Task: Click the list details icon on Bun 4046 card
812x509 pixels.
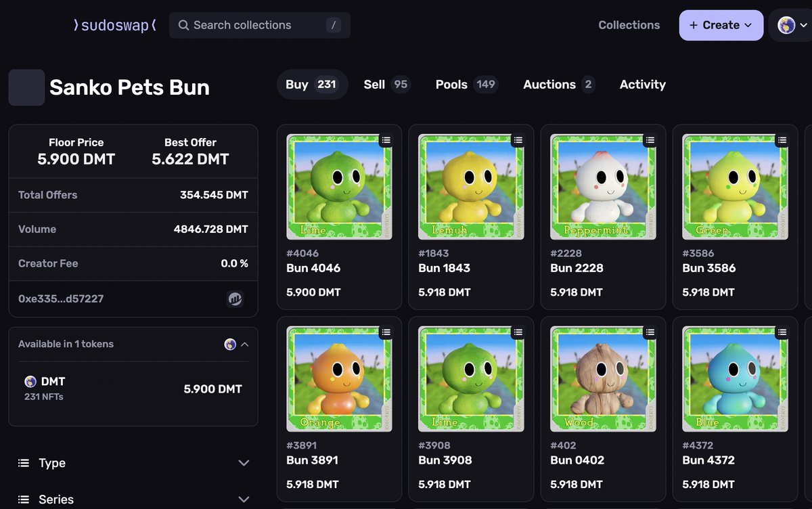Action: 386,140
